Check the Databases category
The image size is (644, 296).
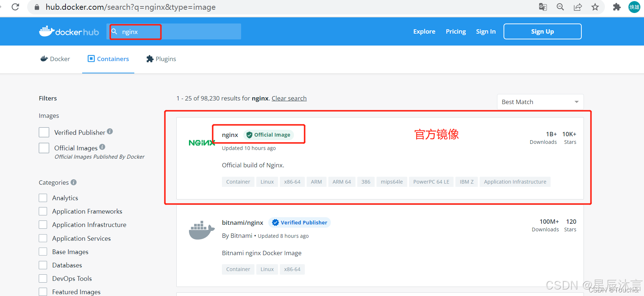[x=43, y=265]
